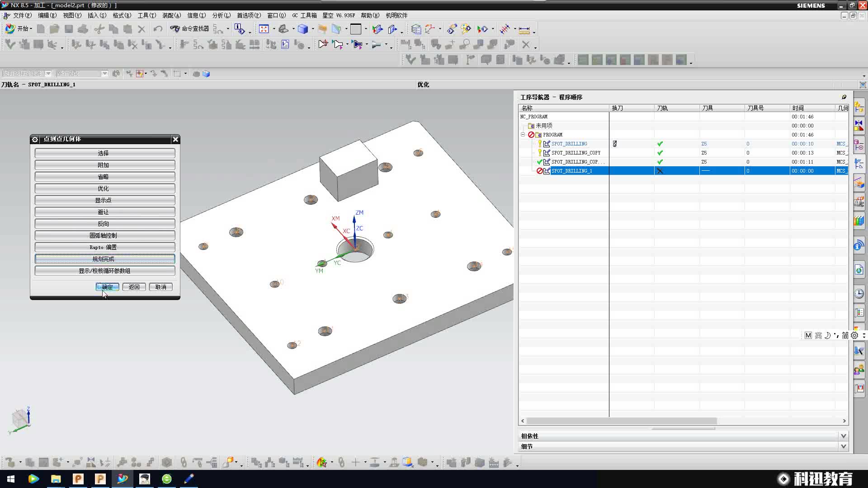Screen dimensions: 868x488
Task: Expand the 相依性 section
Action: [x=843, y=436]
